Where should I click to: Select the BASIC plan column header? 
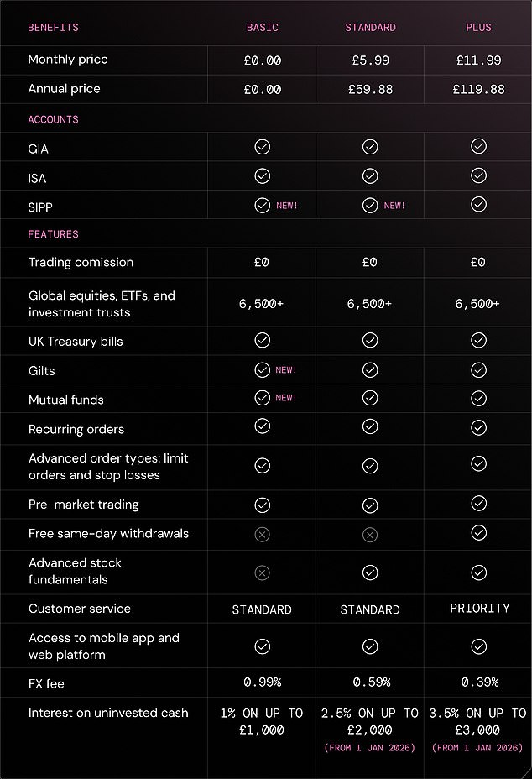pos(262,28)
